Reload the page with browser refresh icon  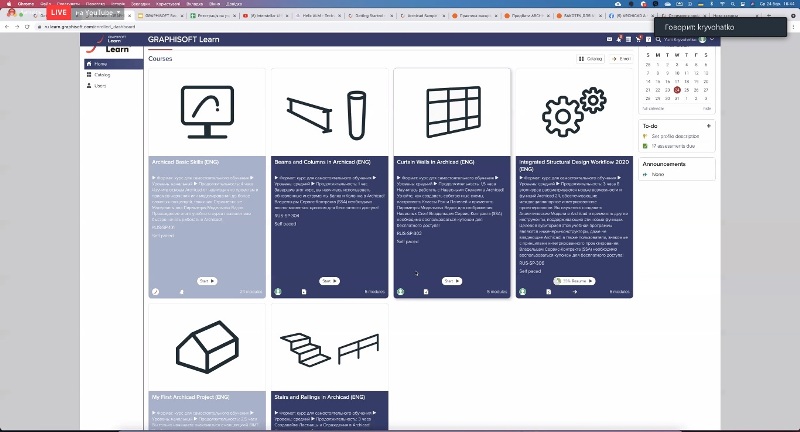click(27, 27)
